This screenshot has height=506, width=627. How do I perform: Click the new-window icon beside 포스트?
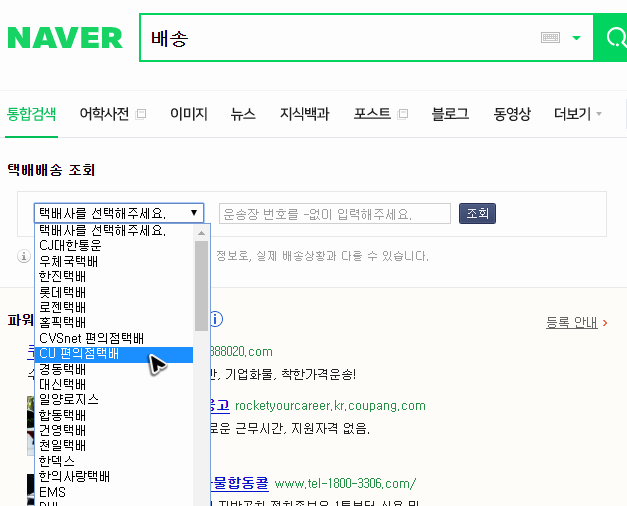tap(403, 114)
